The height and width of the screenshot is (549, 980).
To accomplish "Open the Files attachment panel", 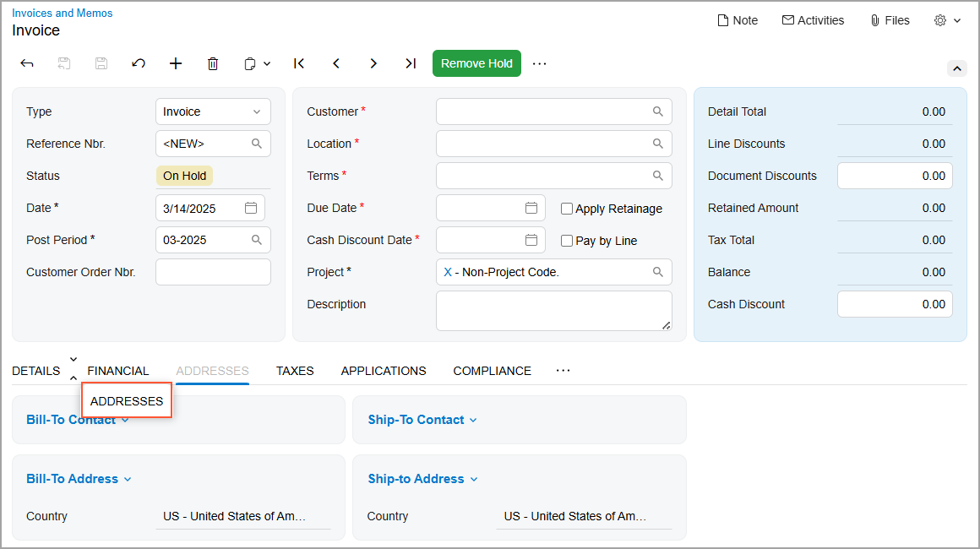I will click(890, 20).
